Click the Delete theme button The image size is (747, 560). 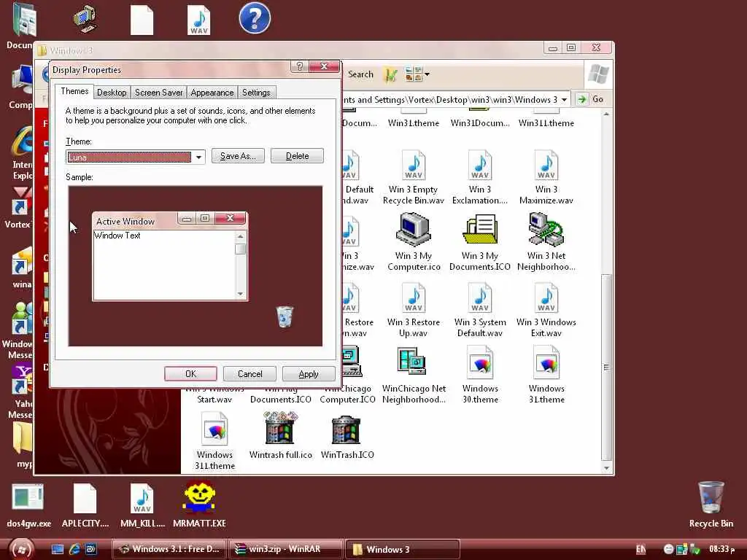(298, 156)
